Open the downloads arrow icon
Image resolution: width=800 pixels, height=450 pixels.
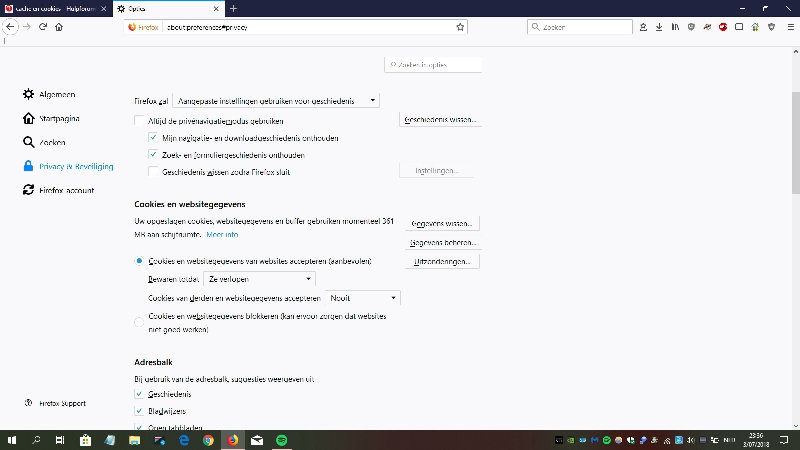point(659,27)
